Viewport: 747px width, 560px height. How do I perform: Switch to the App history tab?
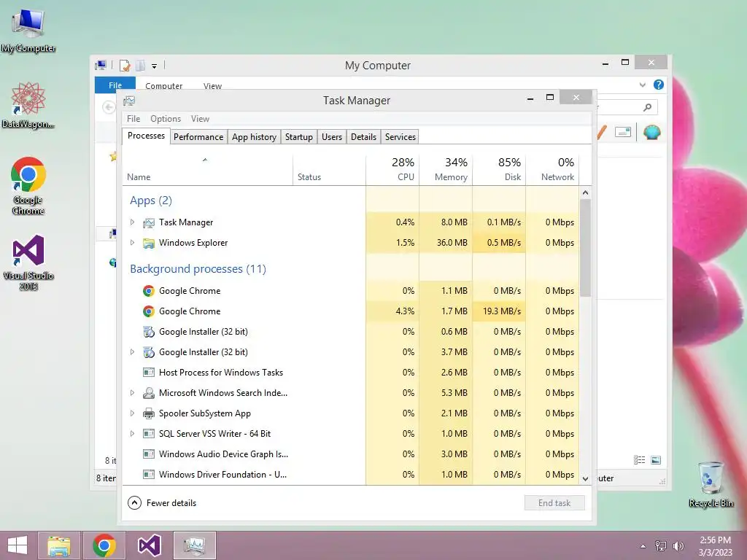(x=254, y=137)
